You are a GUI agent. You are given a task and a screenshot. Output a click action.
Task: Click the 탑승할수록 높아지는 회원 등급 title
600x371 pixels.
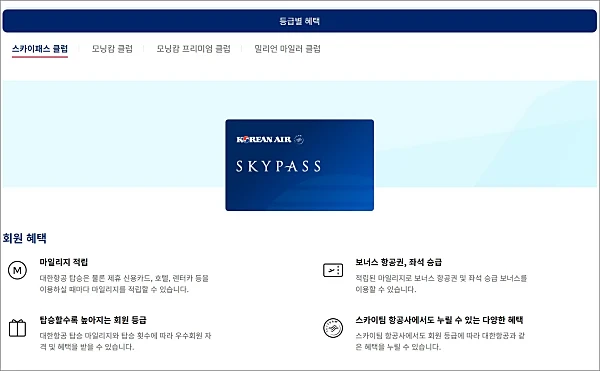[x=93, y=320]
